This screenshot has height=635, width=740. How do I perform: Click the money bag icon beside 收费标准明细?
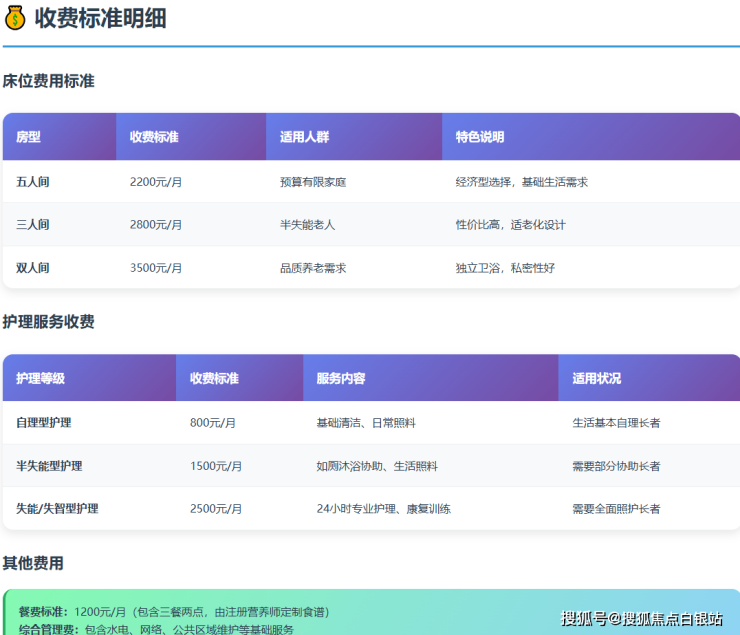(x=15, y=18)
